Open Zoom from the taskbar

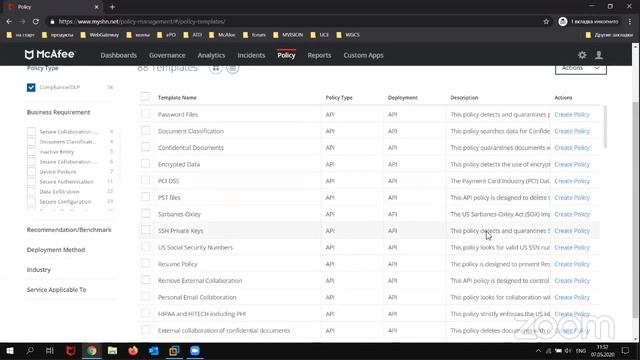click(x=195, y=351)
